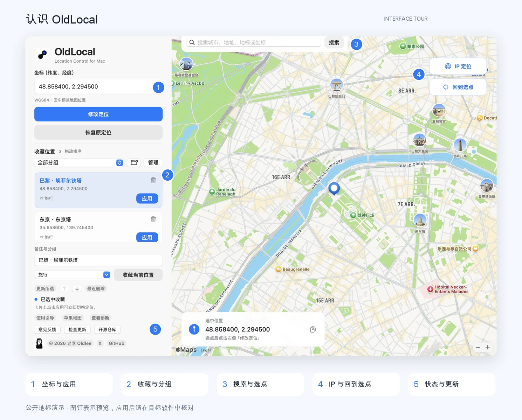Open the 巴黎大皇宫 landmark marker
This screenshot has width=522, height=420.
click(x=420, y=140)
